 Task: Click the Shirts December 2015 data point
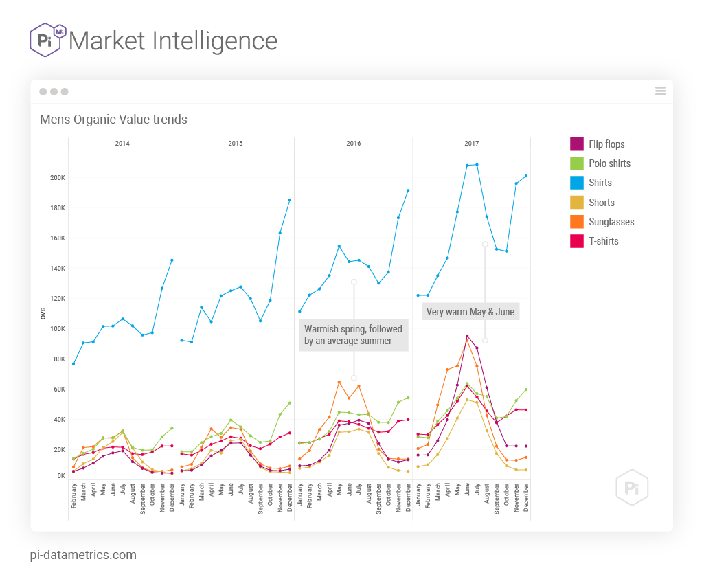coord(290,200)
